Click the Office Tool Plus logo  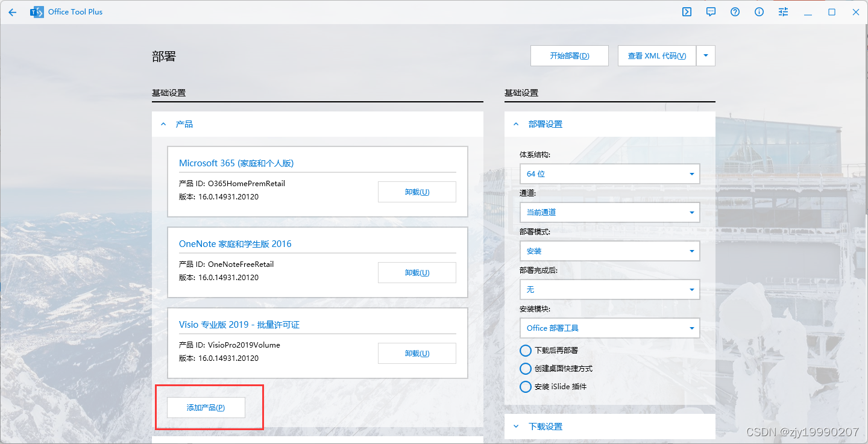pos(37,12)
